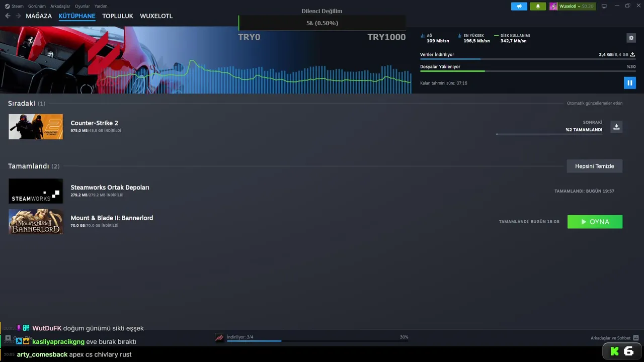Select Mount & Blade II: Bannerlord title
Image resolution: width=644 pixels, height=362 pixels.
pyautogui.click(x=112, y=218)
